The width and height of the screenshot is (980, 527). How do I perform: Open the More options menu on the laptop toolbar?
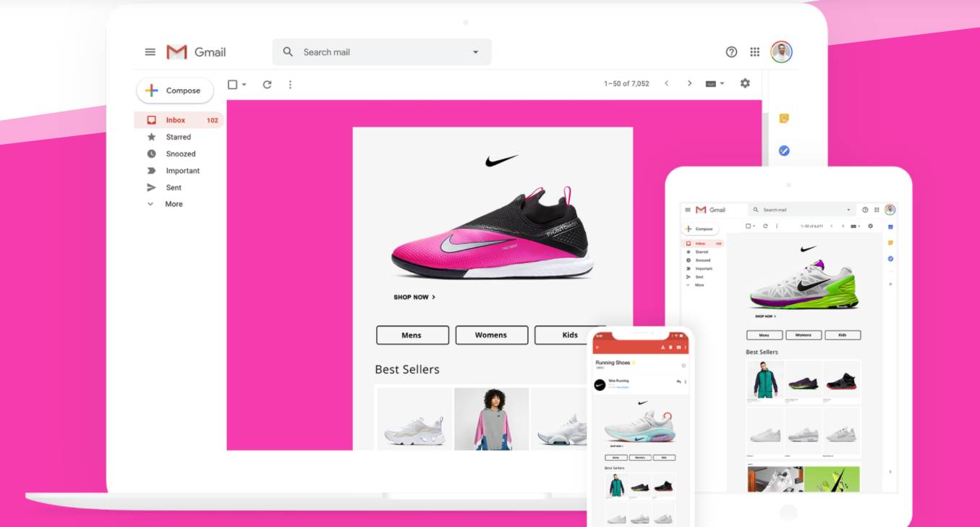290,84
